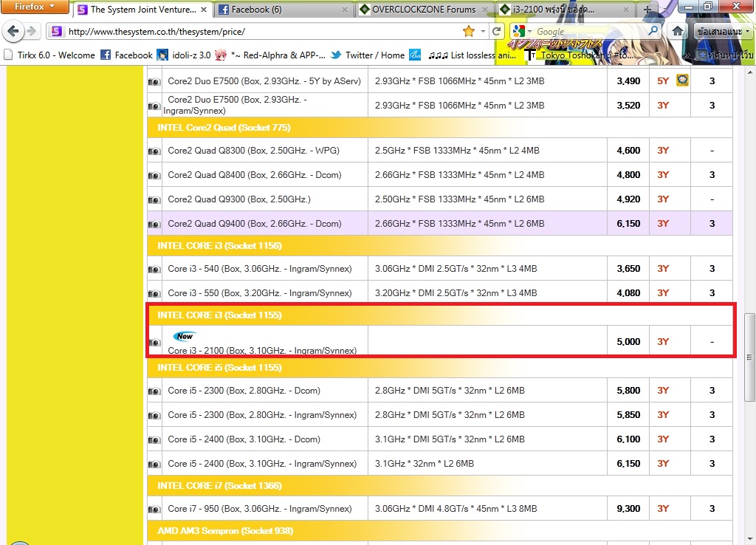Switch to The System Joint Venture tab
The height and width of the screenshot is (545, 756).
pos(143,9)
